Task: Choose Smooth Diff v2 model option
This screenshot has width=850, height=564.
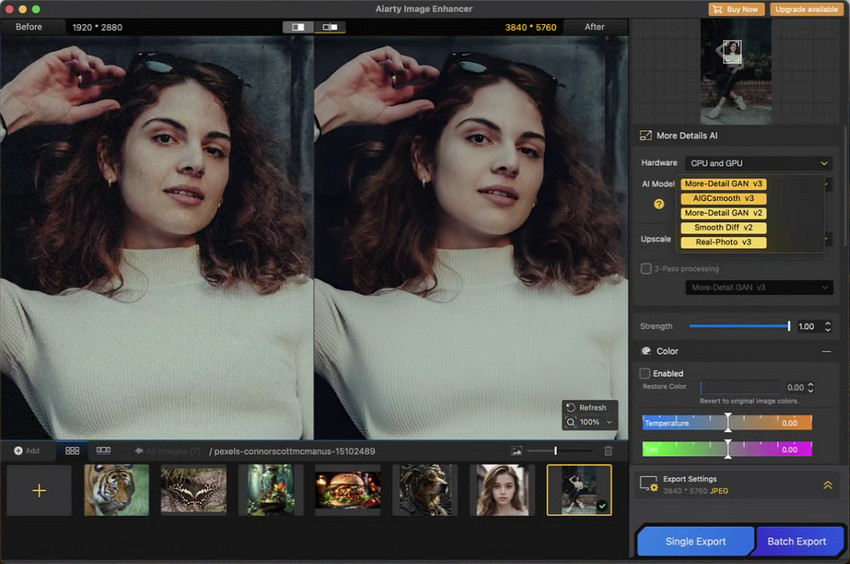Action: point(723,227)
